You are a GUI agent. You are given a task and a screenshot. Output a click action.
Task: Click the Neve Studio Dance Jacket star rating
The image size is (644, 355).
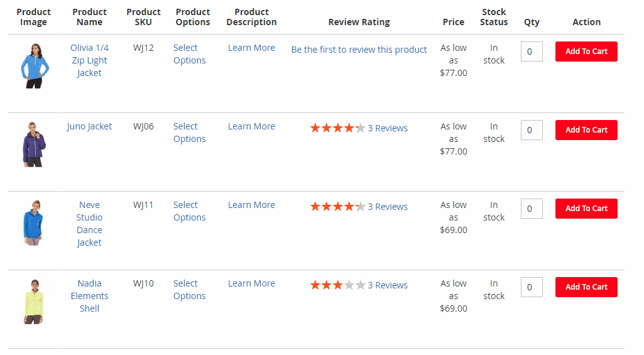tap(337, 206)
